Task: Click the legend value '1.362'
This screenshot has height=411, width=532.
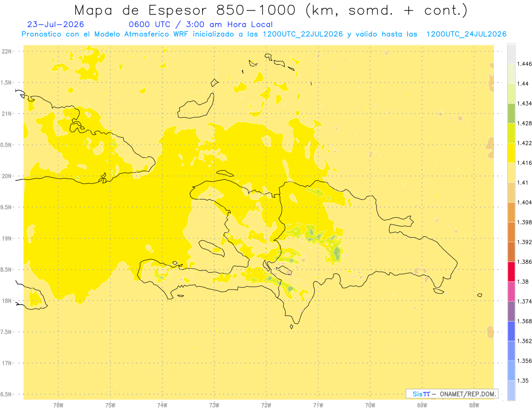Action: (525, 341)
